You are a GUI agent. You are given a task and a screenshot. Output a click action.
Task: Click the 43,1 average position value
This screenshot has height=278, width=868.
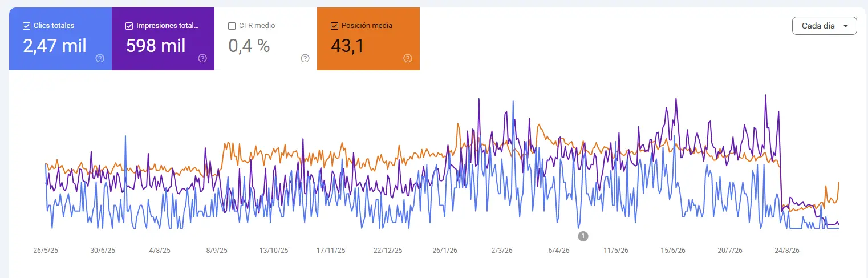347,46
